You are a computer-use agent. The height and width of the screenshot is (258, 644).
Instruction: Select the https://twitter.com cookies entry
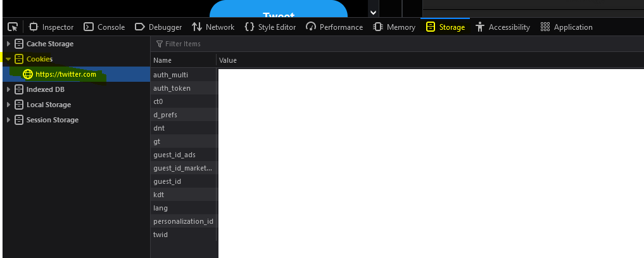point(77,74)
